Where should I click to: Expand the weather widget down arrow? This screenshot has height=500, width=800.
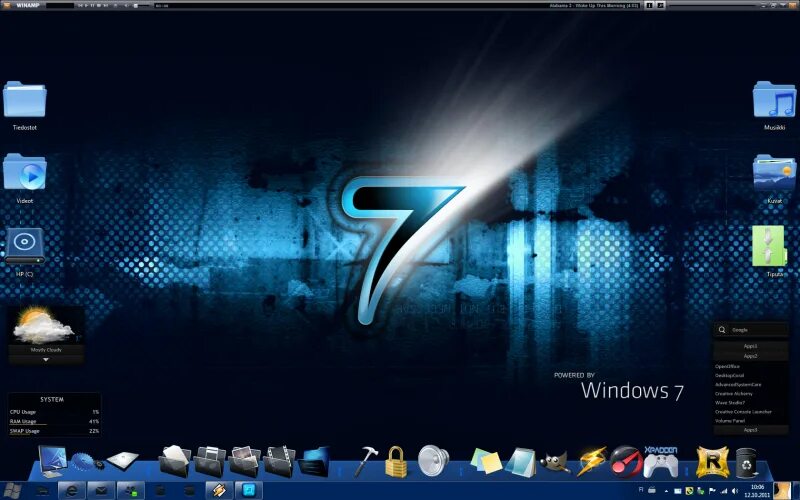pos(46,360)
